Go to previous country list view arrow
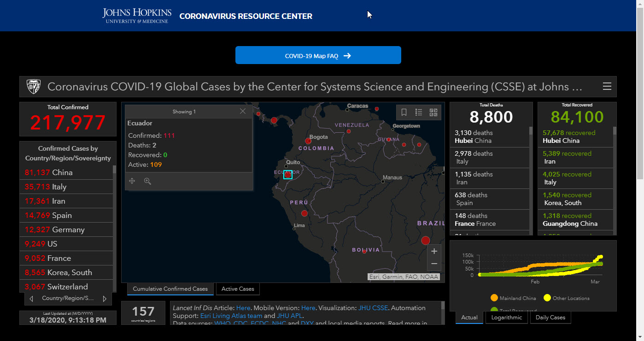 point(31,299)
